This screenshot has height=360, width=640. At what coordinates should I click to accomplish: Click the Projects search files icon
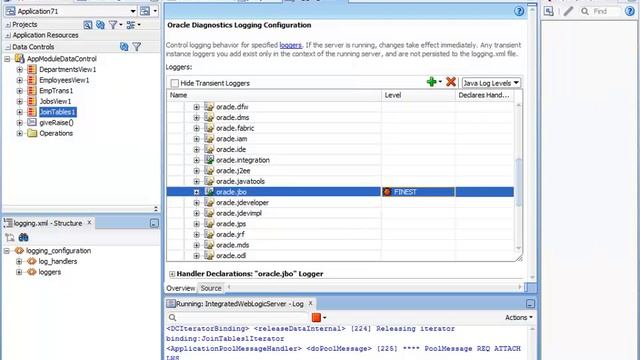tap(87, 25)
